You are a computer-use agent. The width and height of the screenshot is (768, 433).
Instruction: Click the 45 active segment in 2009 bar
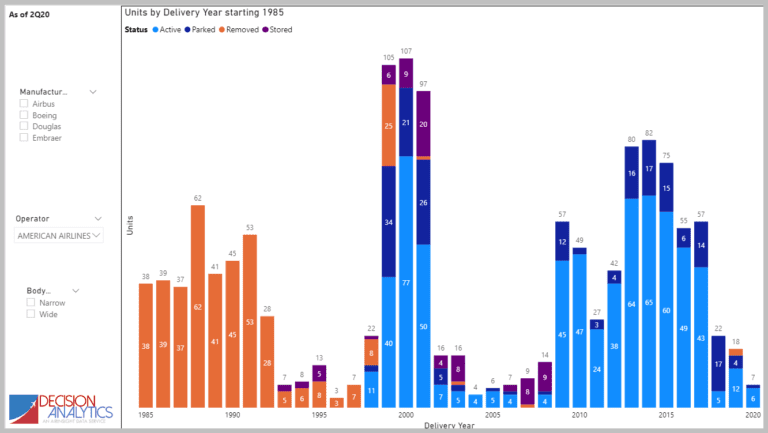coord(562,334)
